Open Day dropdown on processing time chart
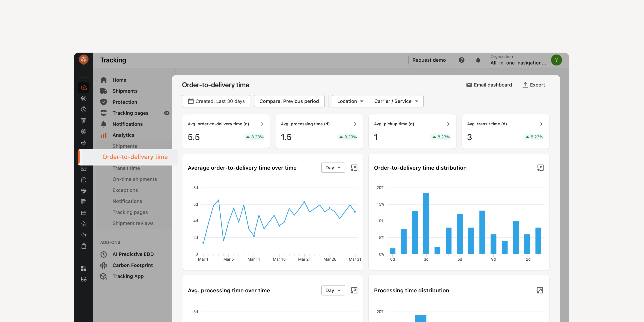The width and height of the screenshot is (644, 322). tap(333, 290)
